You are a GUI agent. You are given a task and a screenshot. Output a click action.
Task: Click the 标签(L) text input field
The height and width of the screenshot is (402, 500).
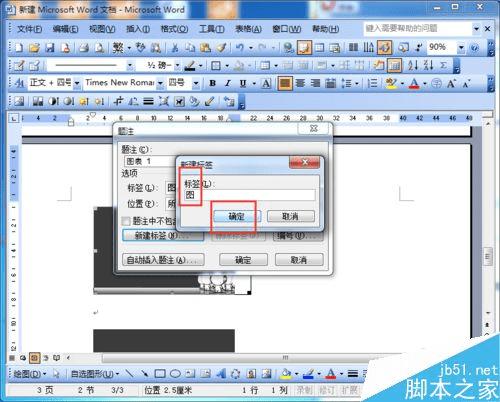(249, 195)
